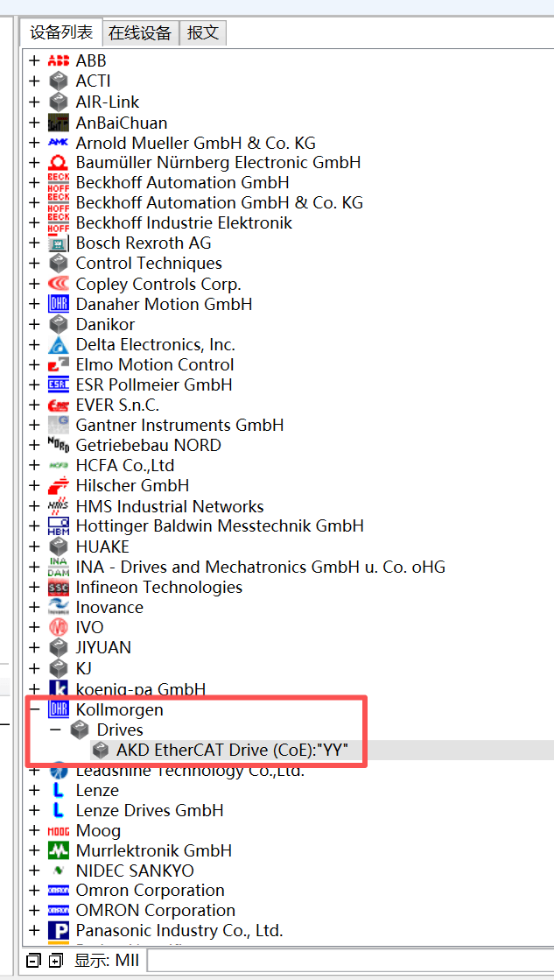554x980 pixels.
Task: Click the IVO vendor logo icon
Action: coord(58,627)
